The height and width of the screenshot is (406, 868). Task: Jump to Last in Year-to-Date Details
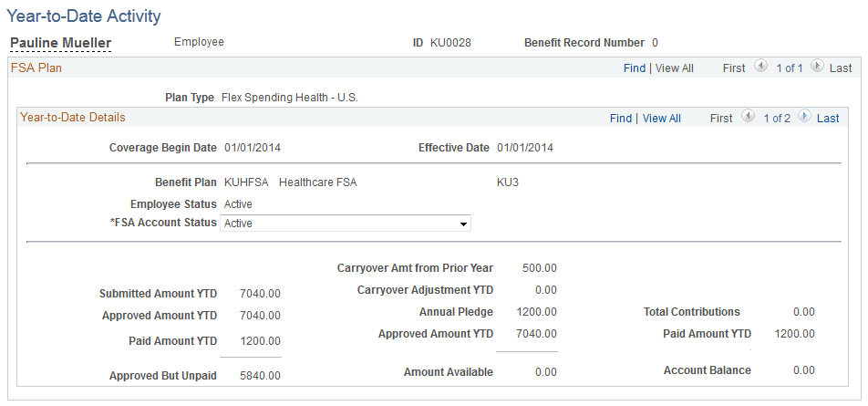coord(828,119)
